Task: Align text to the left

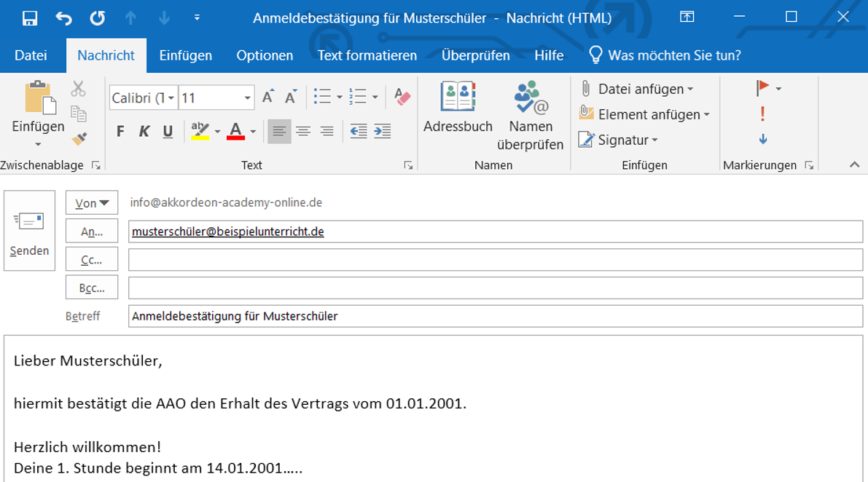Action: [279, 132]
